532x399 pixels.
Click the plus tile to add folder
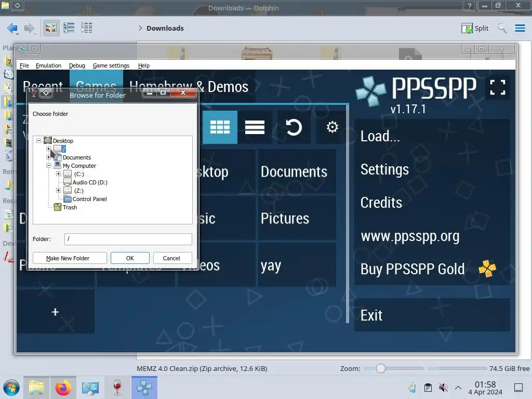[x=55, y=312]
